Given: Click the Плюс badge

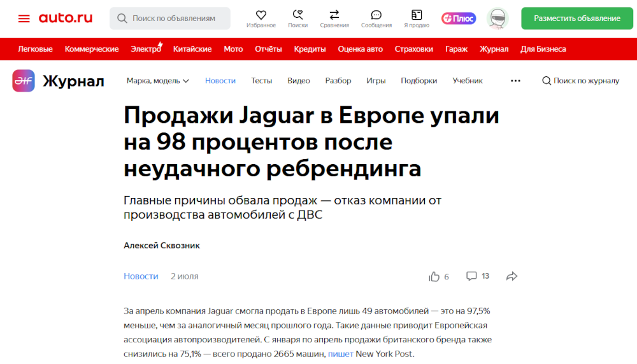Looking at the screenshot, I should [459, 18].
